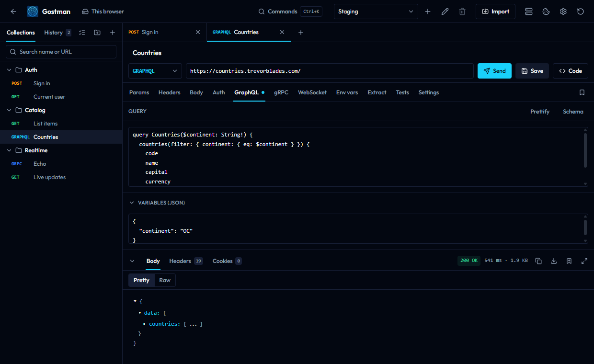
Task: Close the Countries request tab
Action: [x=282, y=32]
